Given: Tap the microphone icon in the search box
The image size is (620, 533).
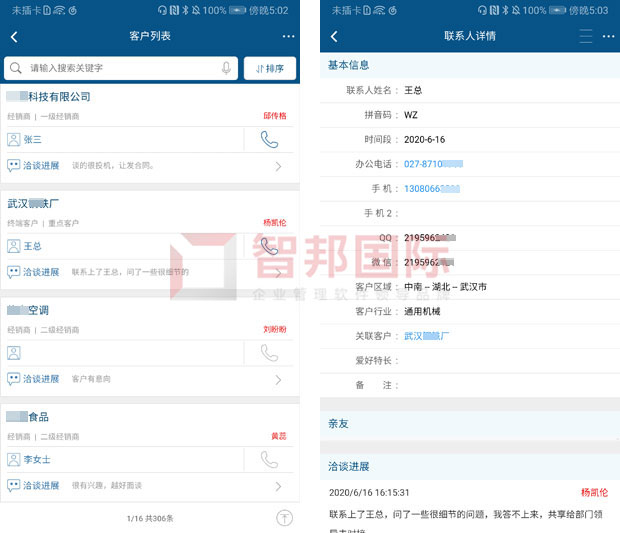Looking at the screenshot, I should pos(226,68).
